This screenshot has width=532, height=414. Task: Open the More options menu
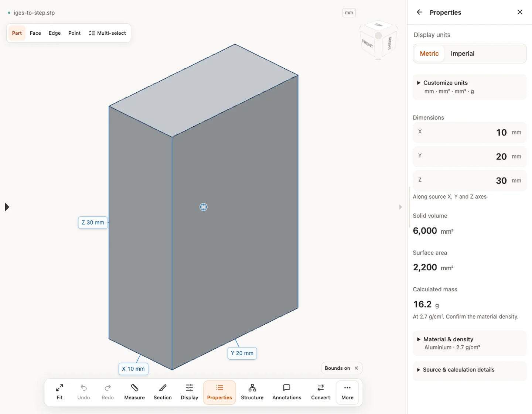pyautogui.click(x=347, y=392)
